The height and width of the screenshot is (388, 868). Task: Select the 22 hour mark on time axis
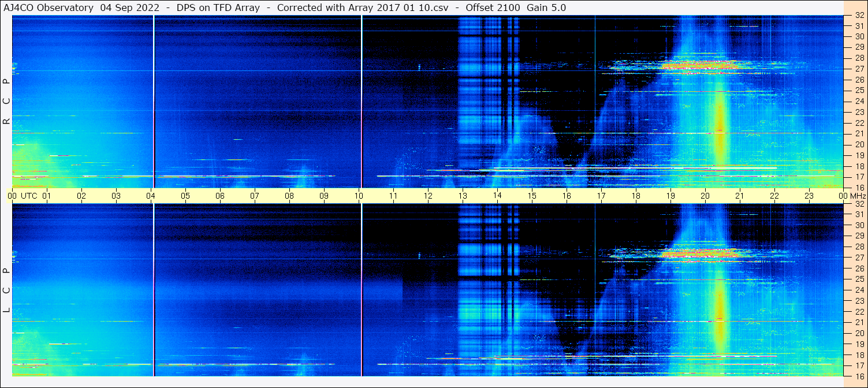(774, 196)
